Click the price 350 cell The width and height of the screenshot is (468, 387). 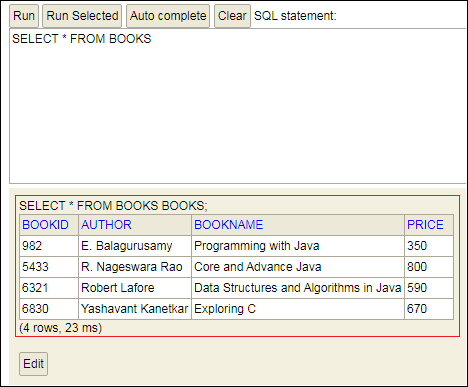429,246
